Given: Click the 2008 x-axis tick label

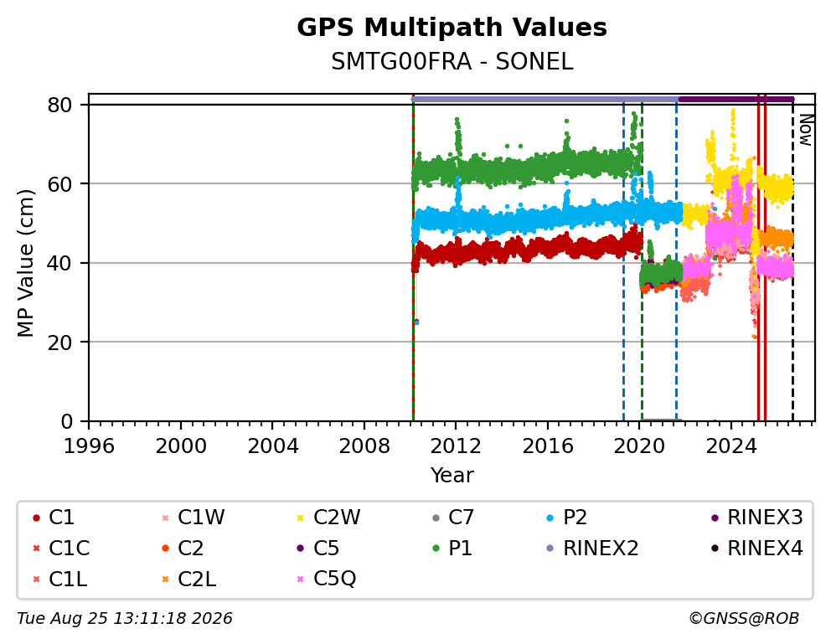Looking at the screenshot, I should pos(364,446).
